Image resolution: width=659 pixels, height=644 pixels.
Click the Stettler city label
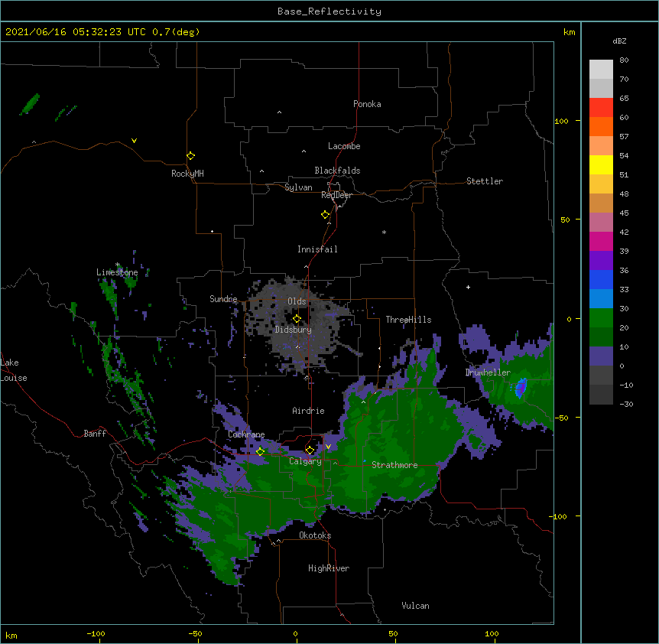tap(485, 181)
